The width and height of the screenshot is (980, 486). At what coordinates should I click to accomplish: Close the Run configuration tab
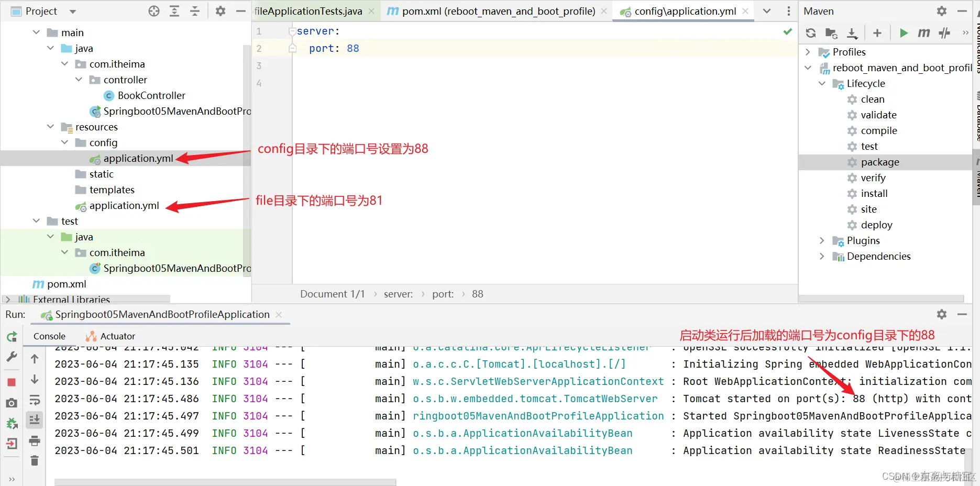click(279, 314)
